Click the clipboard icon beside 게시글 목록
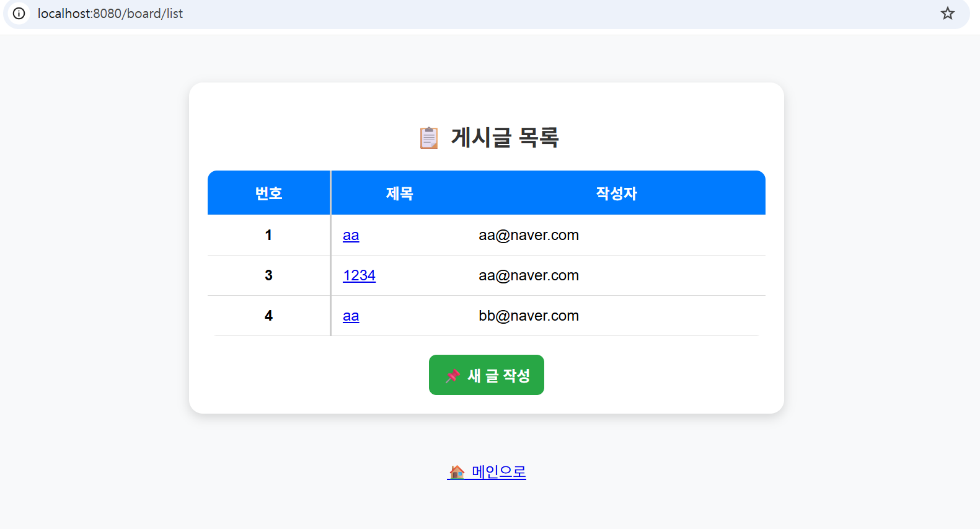 coord(429,138)
